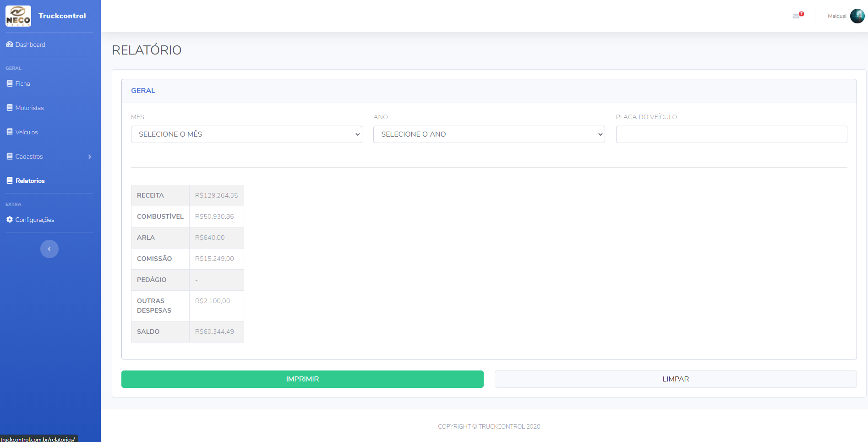
Task: Open the SELECIONE O MÊS dropdown
Action: click(x=246, y=134)
